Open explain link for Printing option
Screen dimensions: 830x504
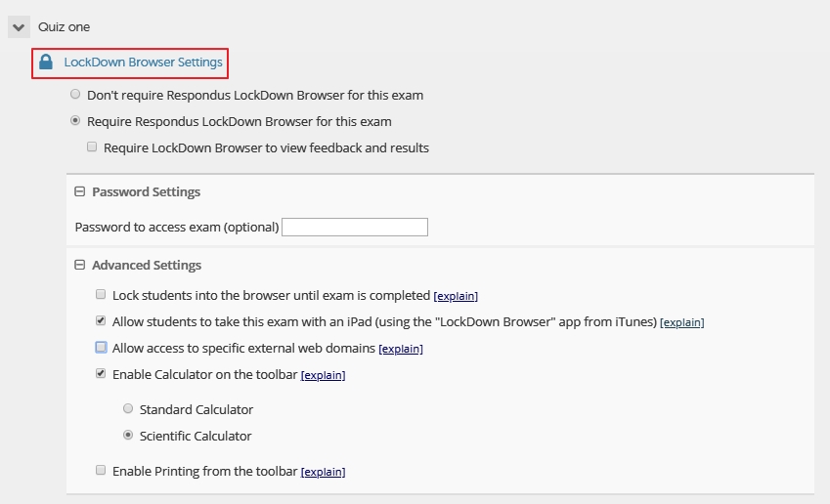pos(323,473)
